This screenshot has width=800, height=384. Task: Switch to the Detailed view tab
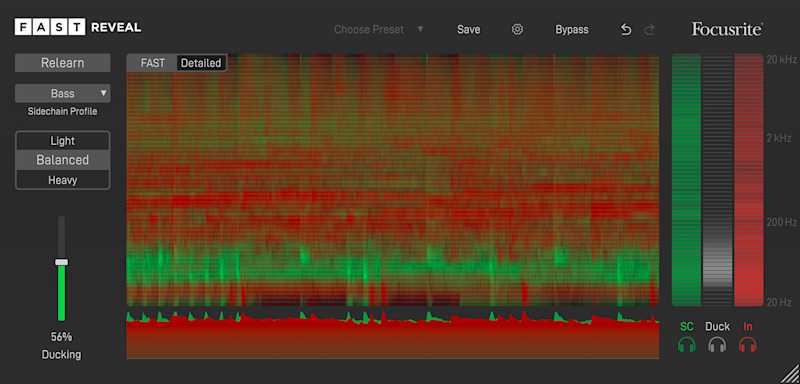click(x=201, y=63)
